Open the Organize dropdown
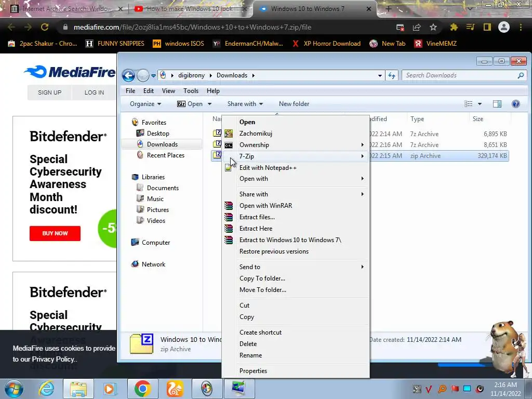Screen dimensions: 532x399 [x=145, y=104]
